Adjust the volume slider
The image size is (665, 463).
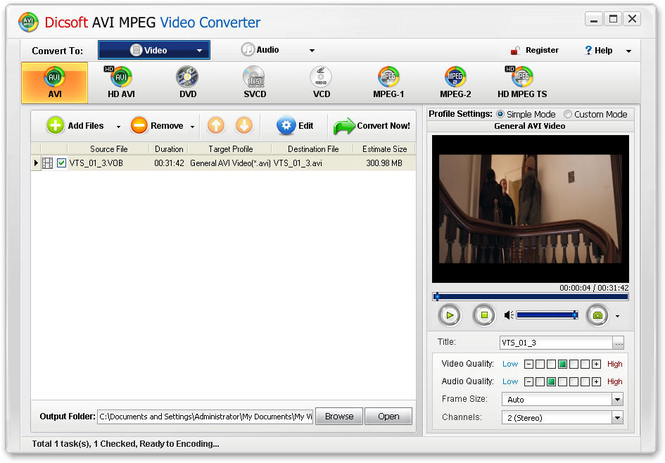(x=547, y=315)
